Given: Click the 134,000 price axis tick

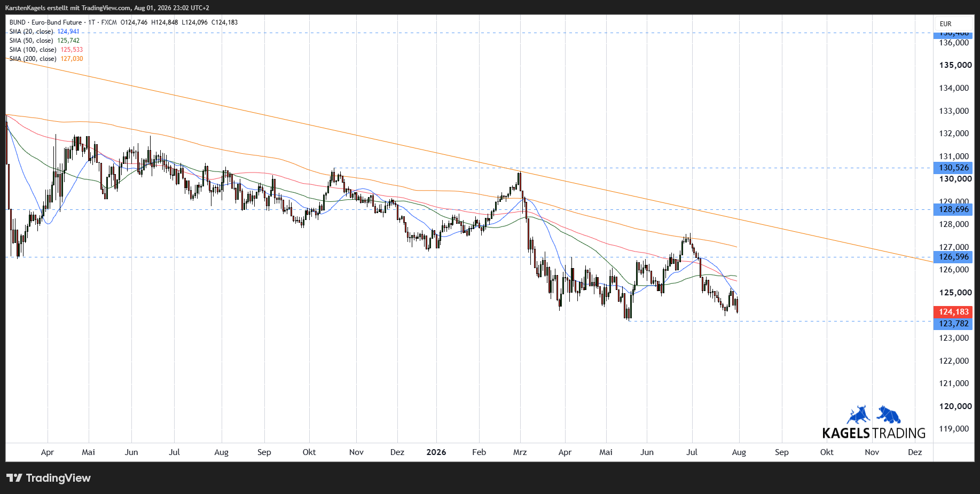Looking at the screenshot, I should click(x=954, y=88).
